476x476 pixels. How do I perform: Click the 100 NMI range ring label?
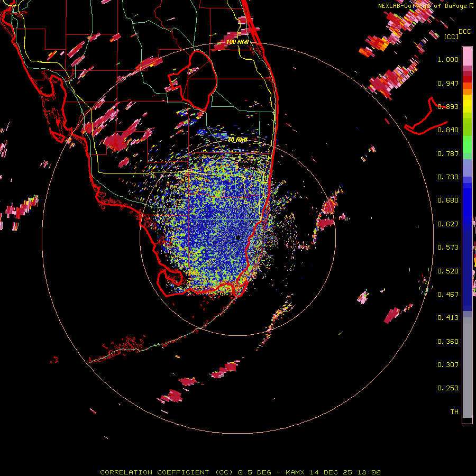[x=237, y=42]
